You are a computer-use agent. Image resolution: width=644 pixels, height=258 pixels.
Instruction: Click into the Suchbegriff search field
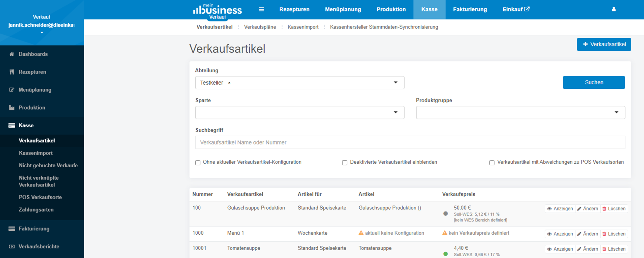(x=410, y=142)
